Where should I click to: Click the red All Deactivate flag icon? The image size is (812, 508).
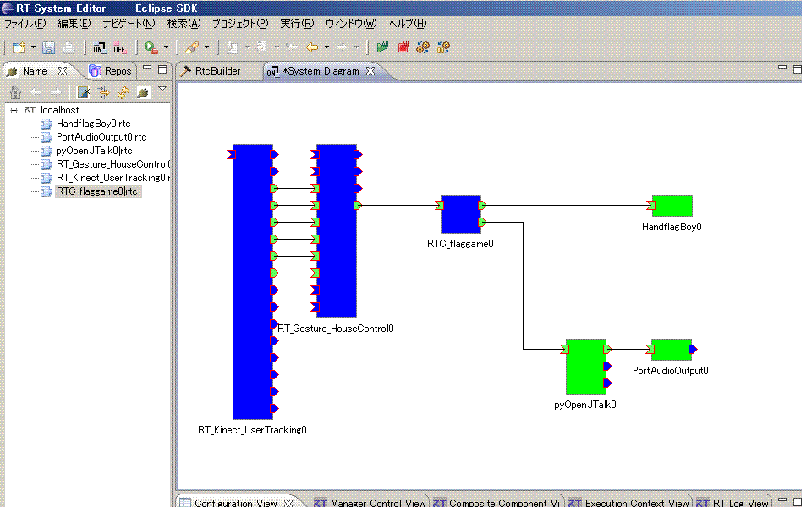pyautogui.click(x=403, y=47)
